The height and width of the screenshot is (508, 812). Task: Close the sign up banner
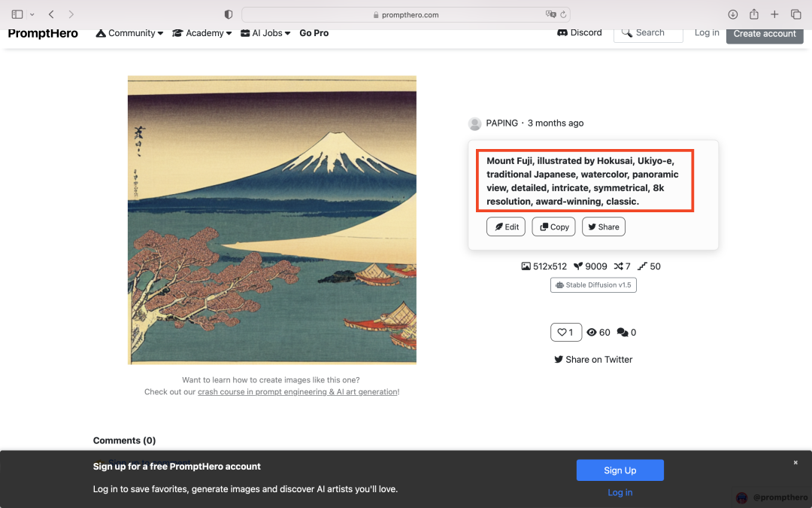[x=795, y=463]
